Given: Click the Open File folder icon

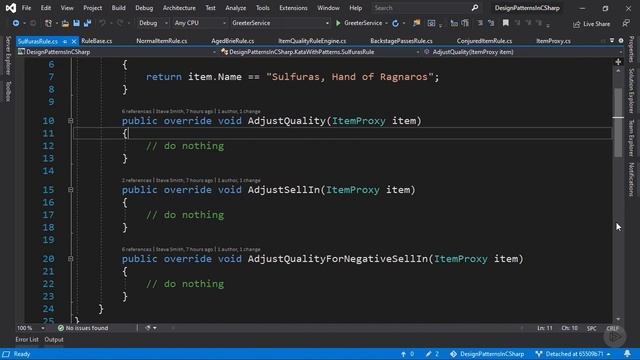Looking at the screenshot, I should [x=65, y=23].
